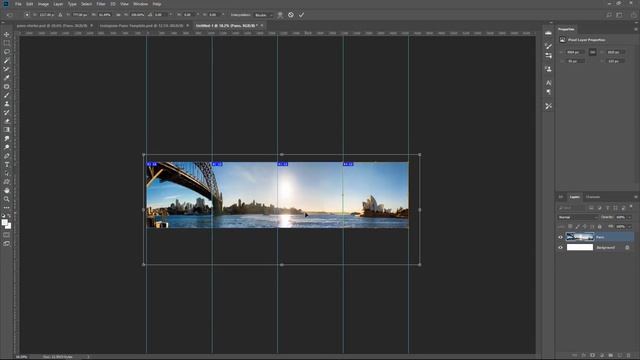Select the History Brush tool
The width and height of the screenshot is (640, 360).
click(7, 112)
